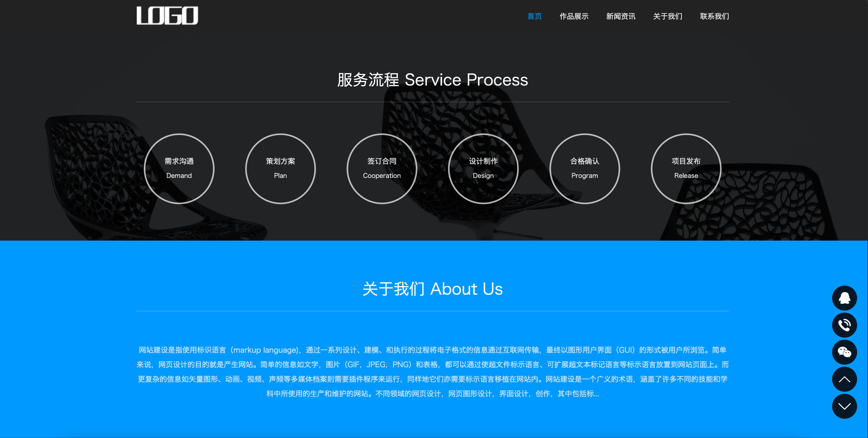Image resolution: width=868 pixels, height=438 pixels.
Task: Open the 新闻资讯 navigation item
Action: coord(621,16)
